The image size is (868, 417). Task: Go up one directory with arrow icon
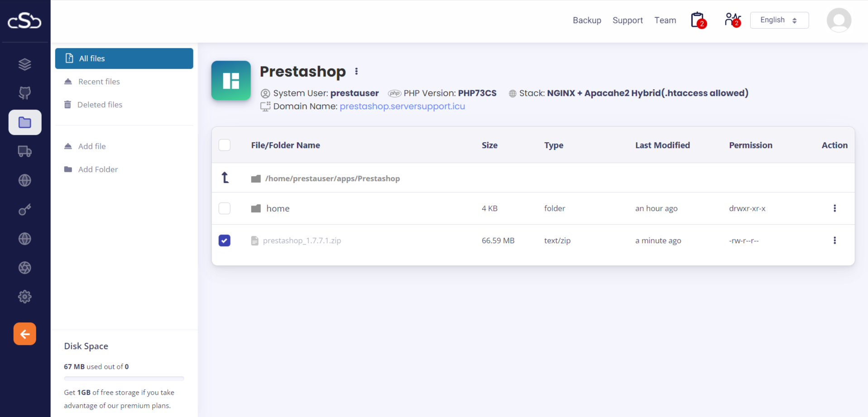coord(225,178)
